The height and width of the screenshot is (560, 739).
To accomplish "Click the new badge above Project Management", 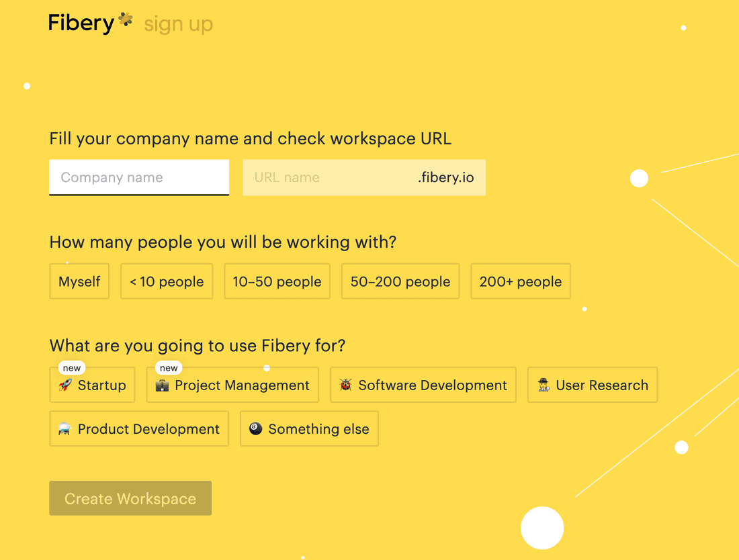I will point(169,368).
